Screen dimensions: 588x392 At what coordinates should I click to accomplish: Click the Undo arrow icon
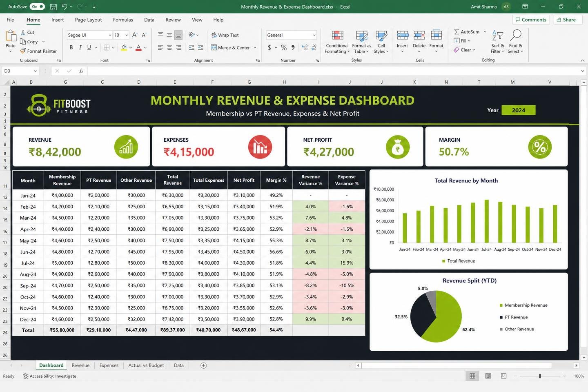64,7
